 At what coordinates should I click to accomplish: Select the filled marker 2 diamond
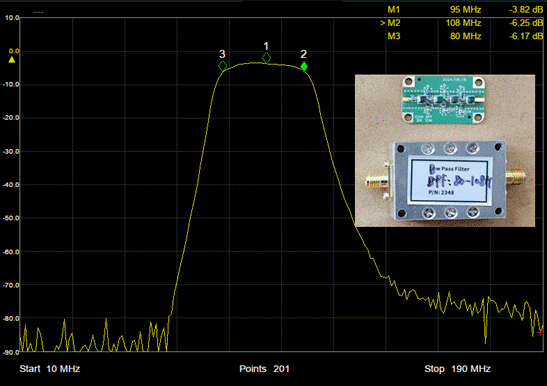click(x=304, y=66)
